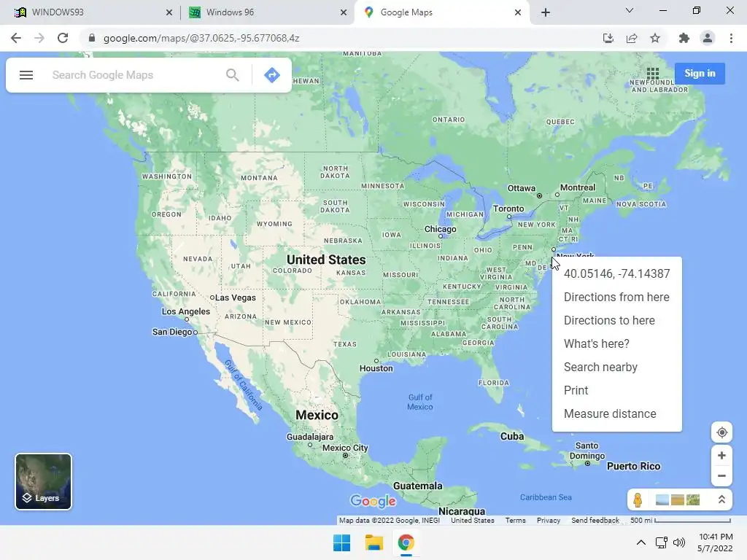Select Measure distance
Image resolution: width=747 pixels, height=560 pixels.
click(617, 414)
